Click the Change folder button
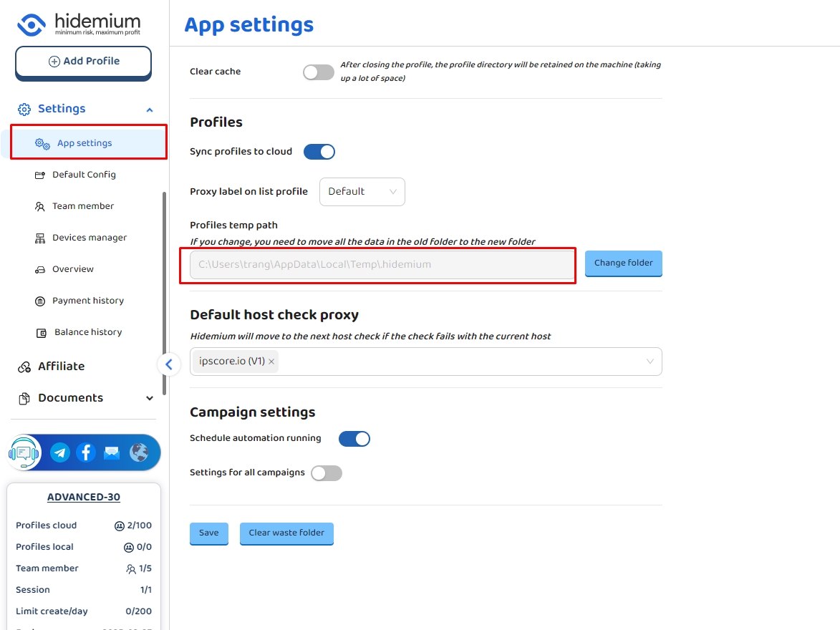 [623, 263]
